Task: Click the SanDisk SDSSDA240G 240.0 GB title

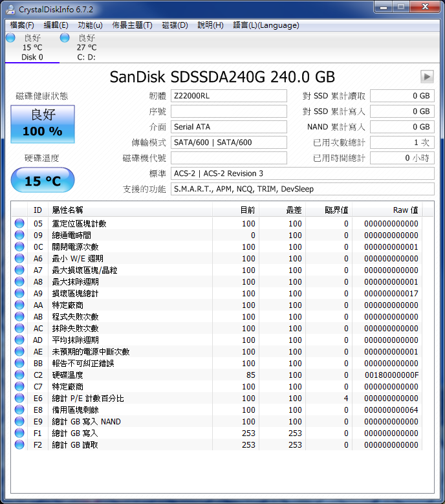Action: tap(222, 77)
